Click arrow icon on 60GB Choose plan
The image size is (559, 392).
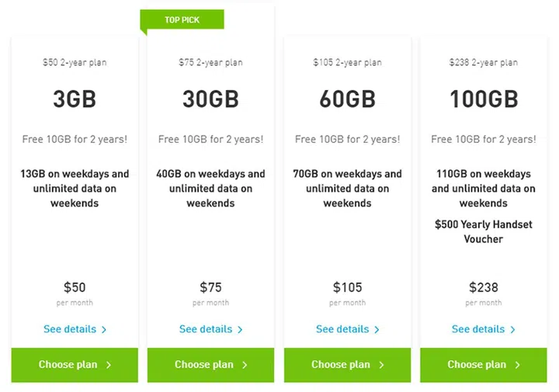[x=381, y=365]
